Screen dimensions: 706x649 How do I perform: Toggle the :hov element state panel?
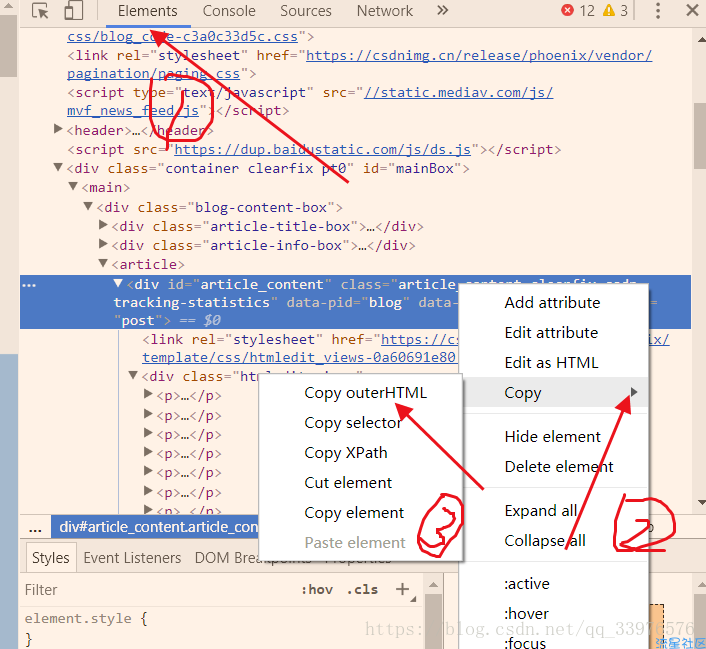tap(317, 589)
